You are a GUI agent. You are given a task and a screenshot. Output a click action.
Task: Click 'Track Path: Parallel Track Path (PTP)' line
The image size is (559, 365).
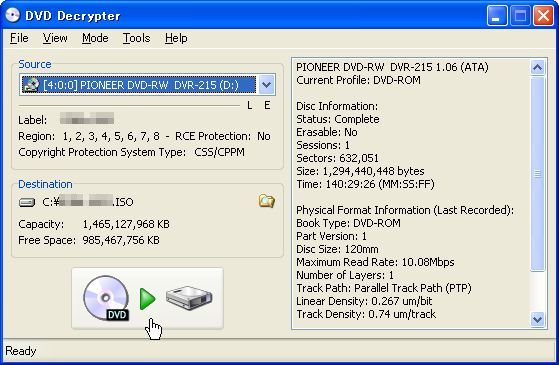coord(384,288)
